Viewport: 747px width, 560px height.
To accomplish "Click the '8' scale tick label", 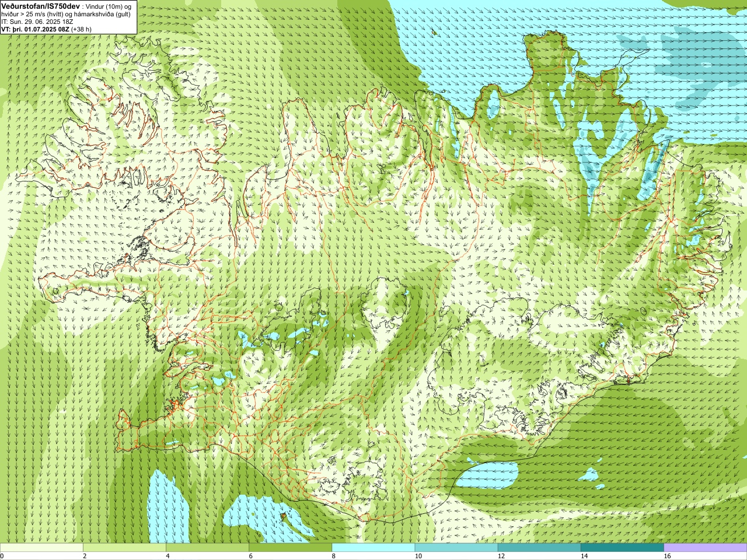I will 334,556.
